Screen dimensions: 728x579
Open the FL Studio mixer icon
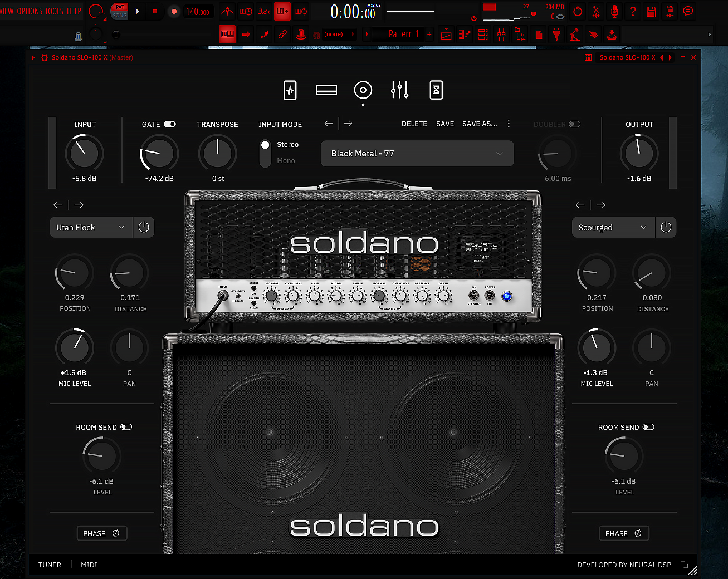point(501,35)
